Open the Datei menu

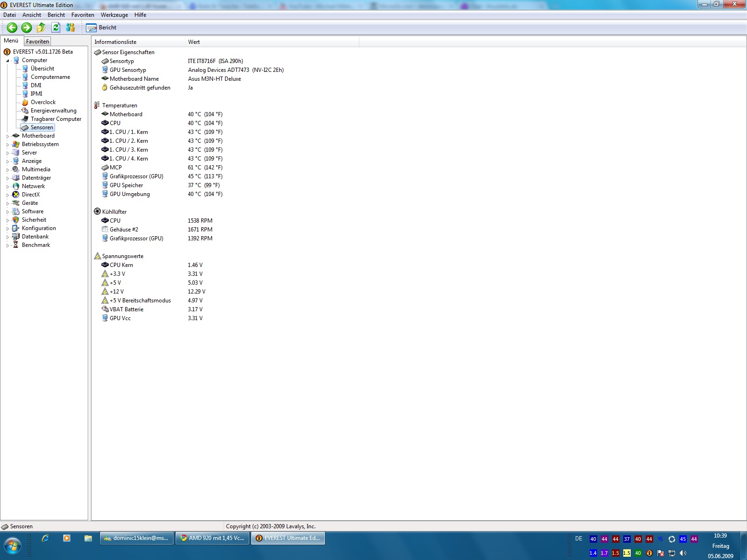point(9,15)
